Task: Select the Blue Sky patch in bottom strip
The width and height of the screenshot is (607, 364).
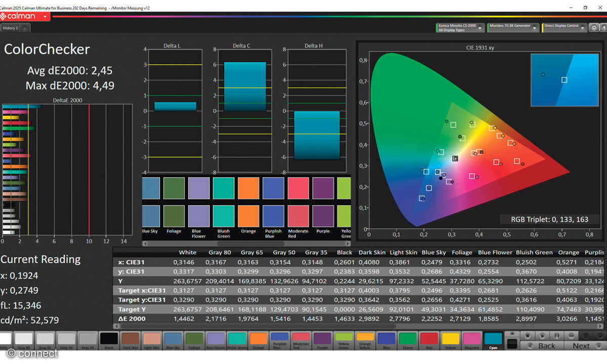Action: click(x=173, y=340)
